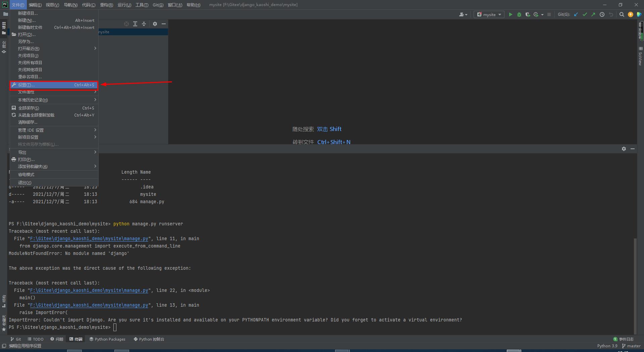Expand the 管理 IDE 设置 submenu
644x352 pixels.
[x=54, y=130]
